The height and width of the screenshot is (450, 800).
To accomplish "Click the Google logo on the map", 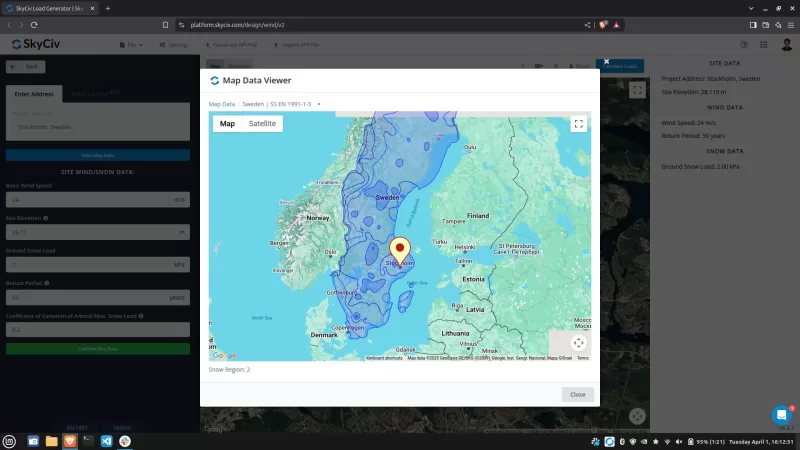I will tap(224, 355).
